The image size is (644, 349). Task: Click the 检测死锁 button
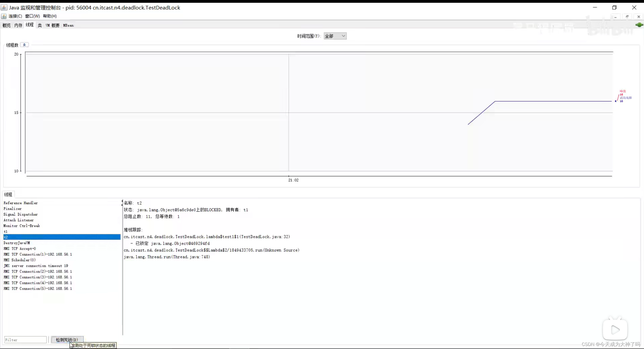coord(67,340)
